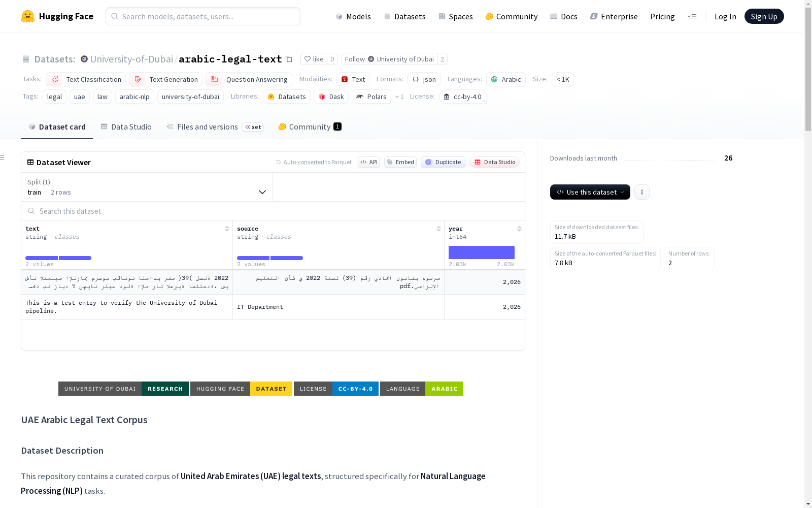Screen dimensions: 812x508
Task: Open the navbar overflow menu icon
Action: pyautogui.click(x=692, y=16)
